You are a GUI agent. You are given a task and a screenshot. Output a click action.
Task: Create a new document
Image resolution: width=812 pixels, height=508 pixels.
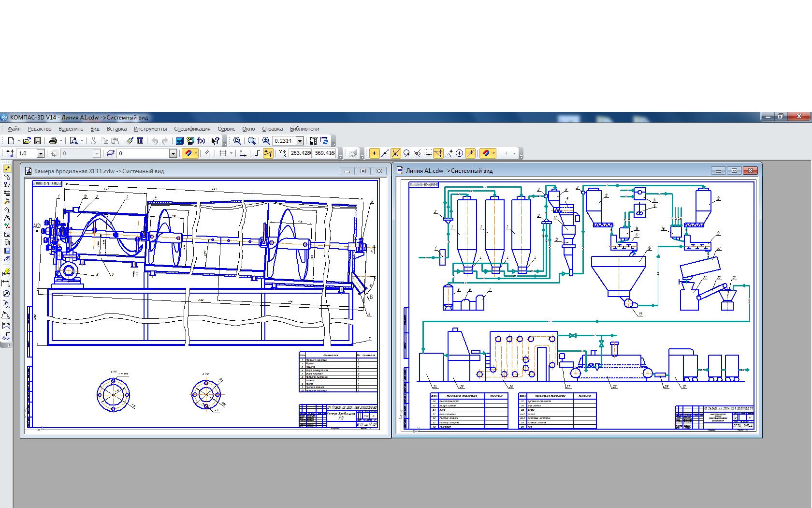(x=11, y=141)
